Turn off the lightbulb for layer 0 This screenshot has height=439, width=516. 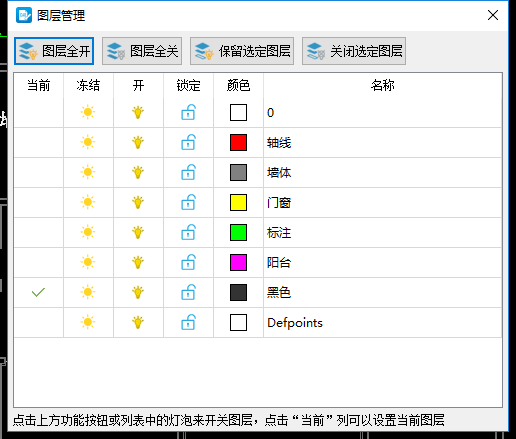pyautogui.click(x=138, y=112)
